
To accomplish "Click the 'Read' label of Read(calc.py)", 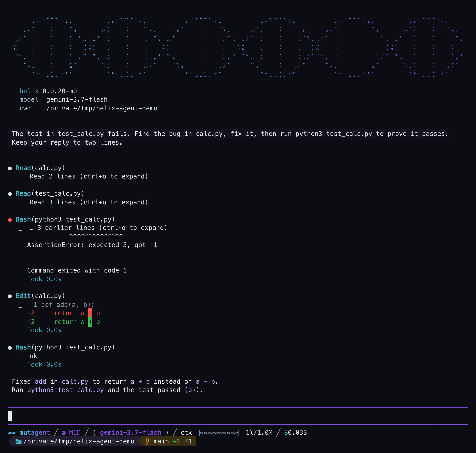I will click(x=23, y=168).
